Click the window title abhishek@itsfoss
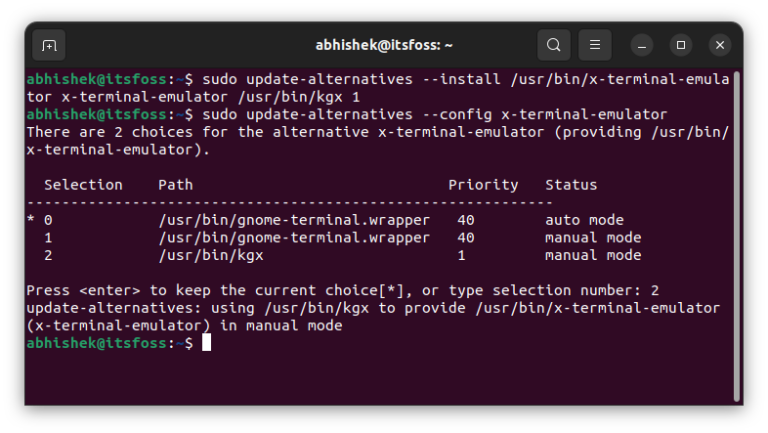 pos(384,45)
